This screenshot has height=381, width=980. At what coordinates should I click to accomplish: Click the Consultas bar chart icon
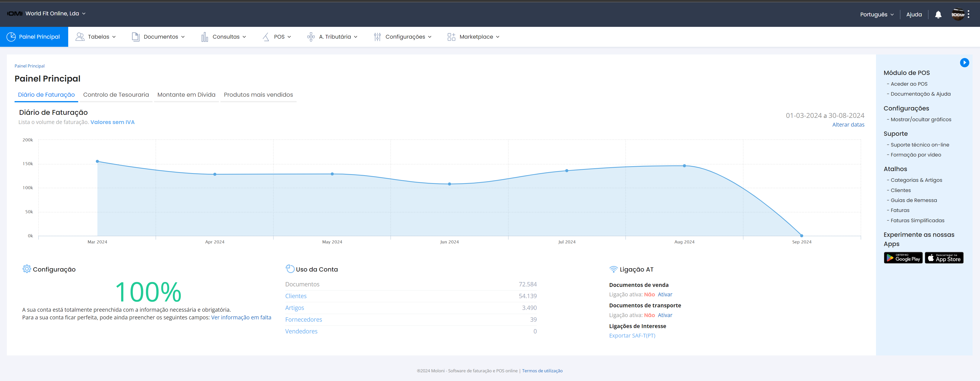click(x=205, y=37)
